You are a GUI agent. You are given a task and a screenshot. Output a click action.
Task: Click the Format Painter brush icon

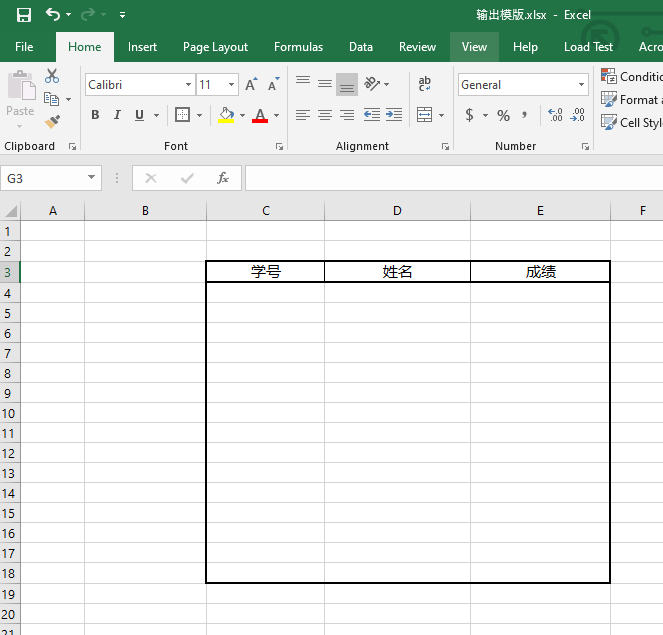pyautogui.click(x=52, y=122)
